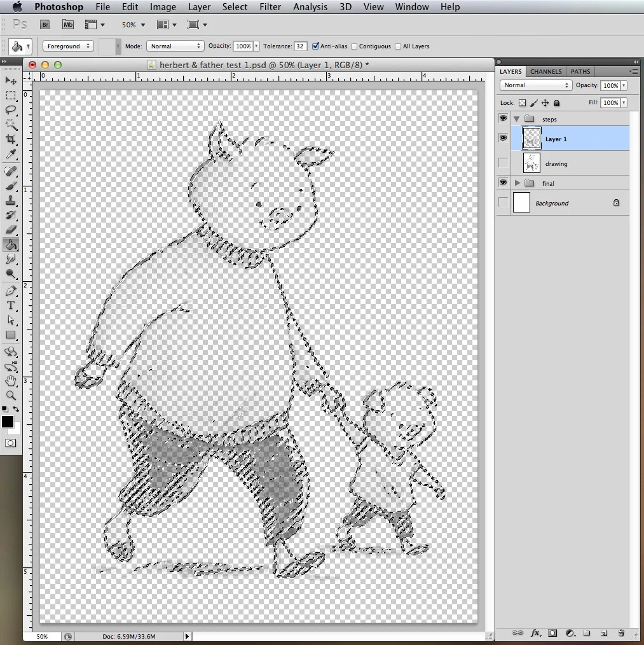Select the Crop tool
Screen dimensions: 644x645
11,139
